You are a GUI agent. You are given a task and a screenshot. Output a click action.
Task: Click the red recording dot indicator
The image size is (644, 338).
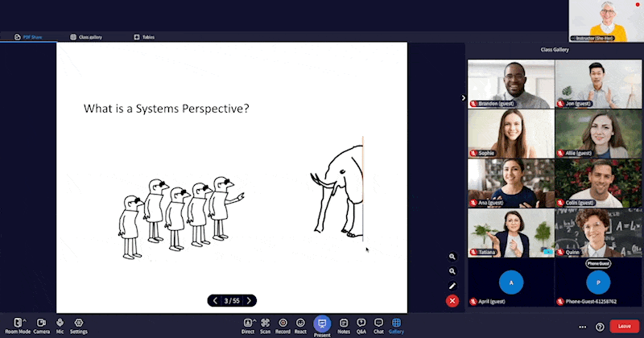[x=638, y=5]
